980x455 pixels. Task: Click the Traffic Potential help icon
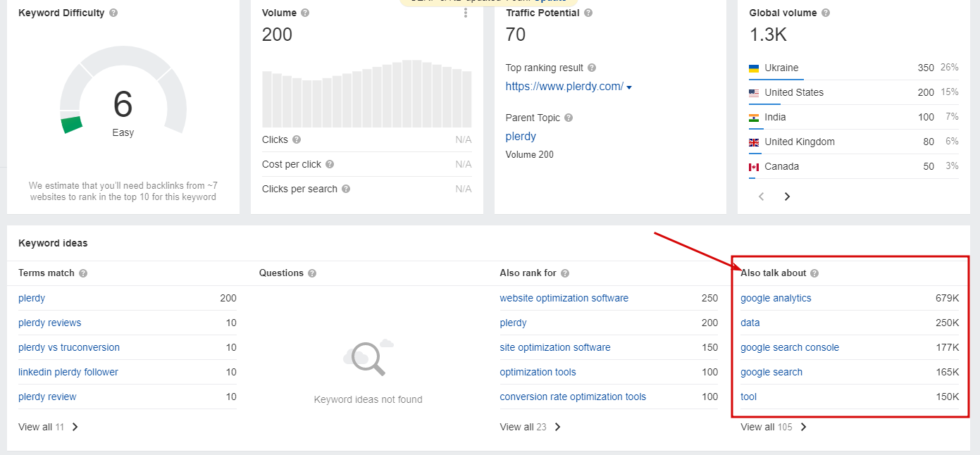click(x=588, y=13)
